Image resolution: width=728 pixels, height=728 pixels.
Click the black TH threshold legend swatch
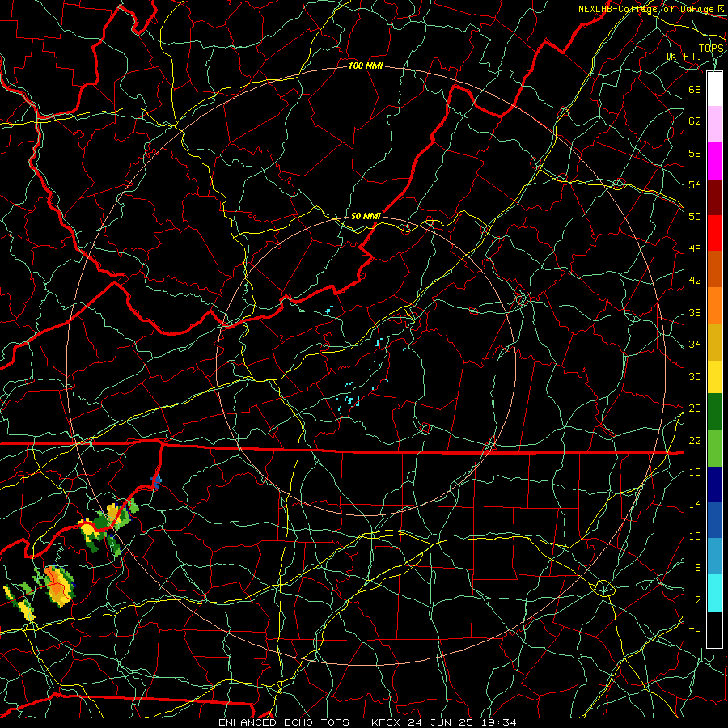pyautogui.click(x=714, y=629)
